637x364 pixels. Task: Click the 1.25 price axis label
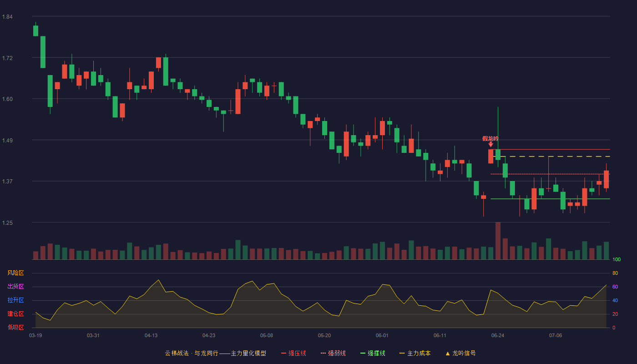tap(7, 223)
